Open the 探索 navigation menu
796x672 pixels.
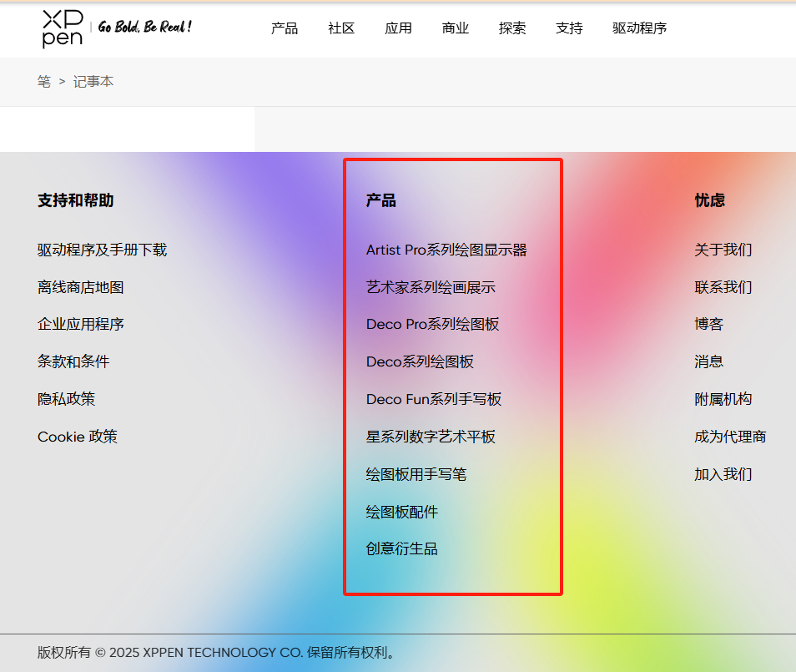[x=511, y=28]
